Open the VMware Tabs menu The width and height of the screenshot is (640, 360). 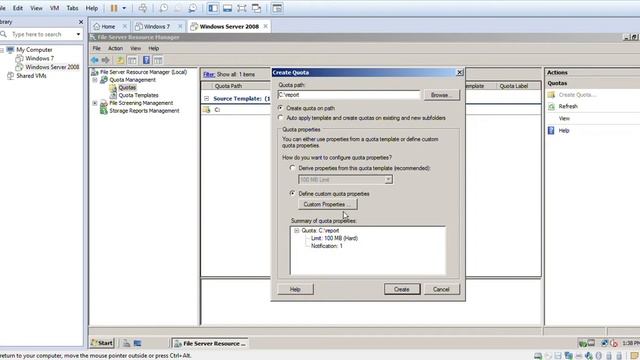[x=72, y=8]
